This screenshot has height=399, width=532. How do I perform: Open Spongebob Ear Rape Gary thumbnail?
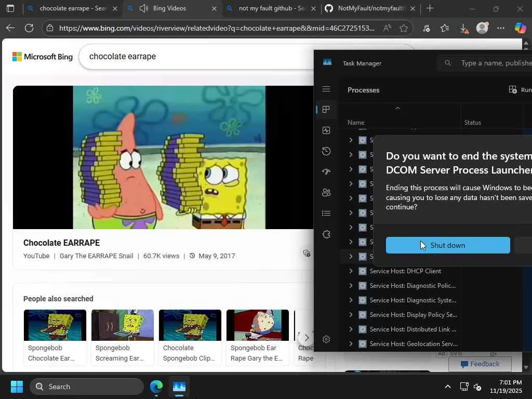[258, 325]
